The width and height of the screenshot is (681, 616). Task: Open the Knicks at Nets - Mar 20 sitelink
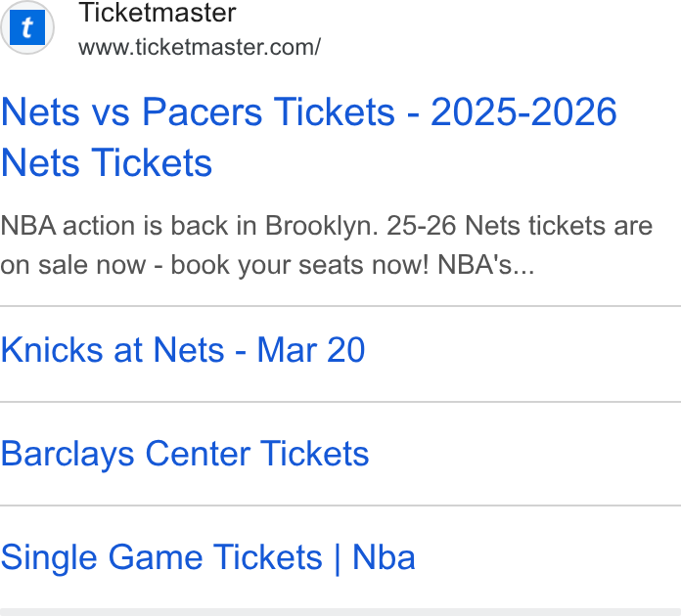(x=183, y=350)
